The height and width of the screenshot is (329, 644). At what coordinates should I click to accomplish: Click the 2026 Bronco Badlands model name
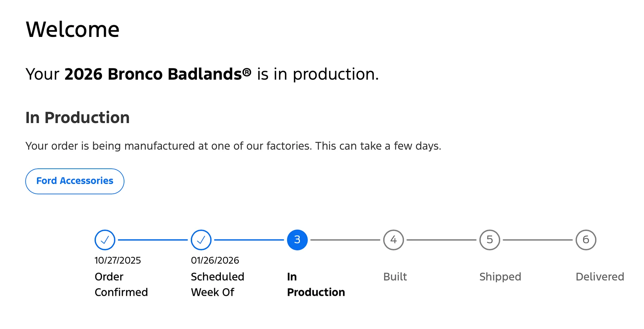click(158, 74)
